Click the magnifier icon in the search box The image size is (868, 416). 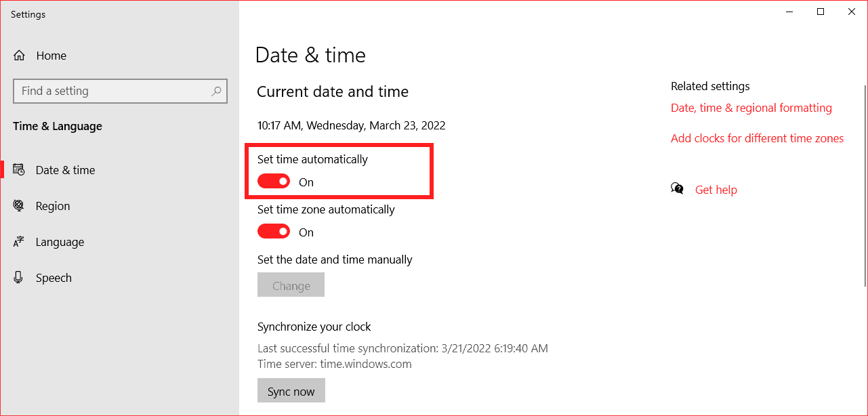215,91
